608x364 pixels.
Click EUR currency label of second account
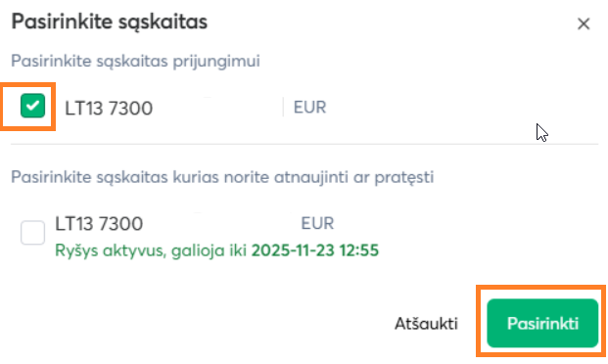coord(317,223)
